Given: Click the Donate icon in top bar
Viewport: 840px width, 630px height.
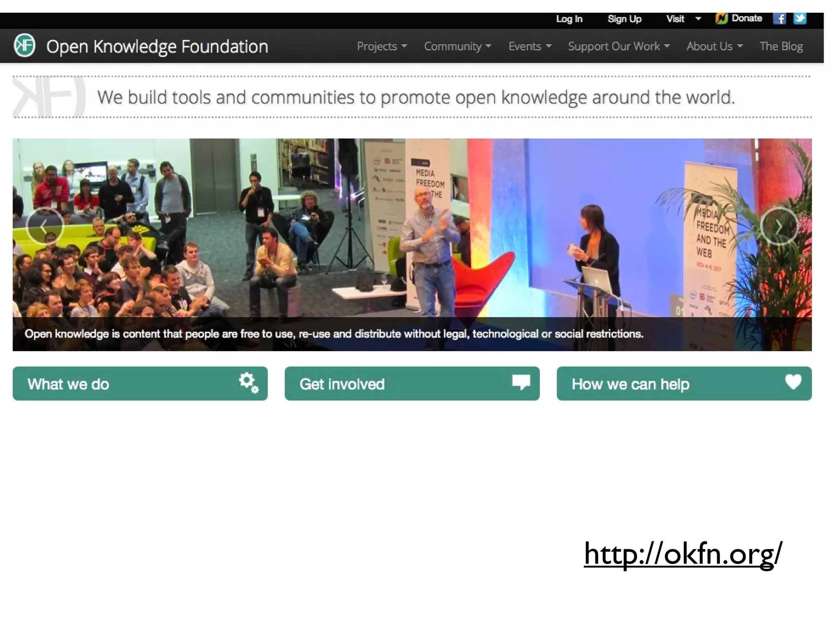Looking at the screenshot, I should pyautogui.click(x=721, y=18).
